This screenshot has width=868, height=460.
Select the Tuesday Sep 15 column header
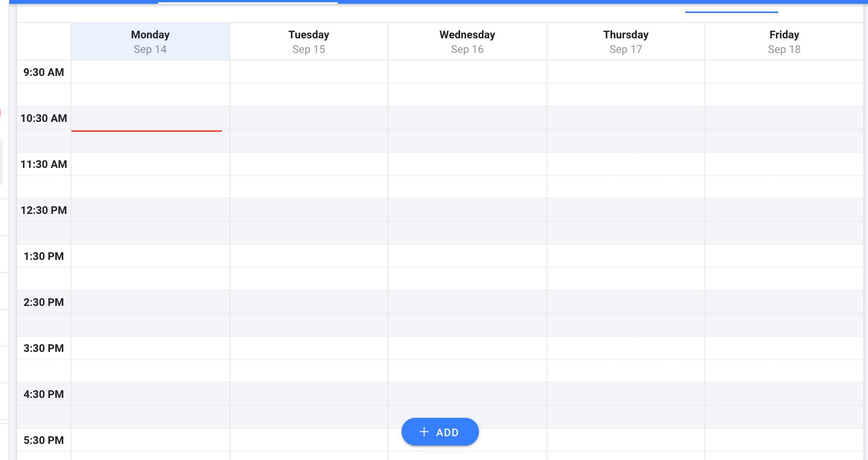pyautogui.click(x=308, y=41)
